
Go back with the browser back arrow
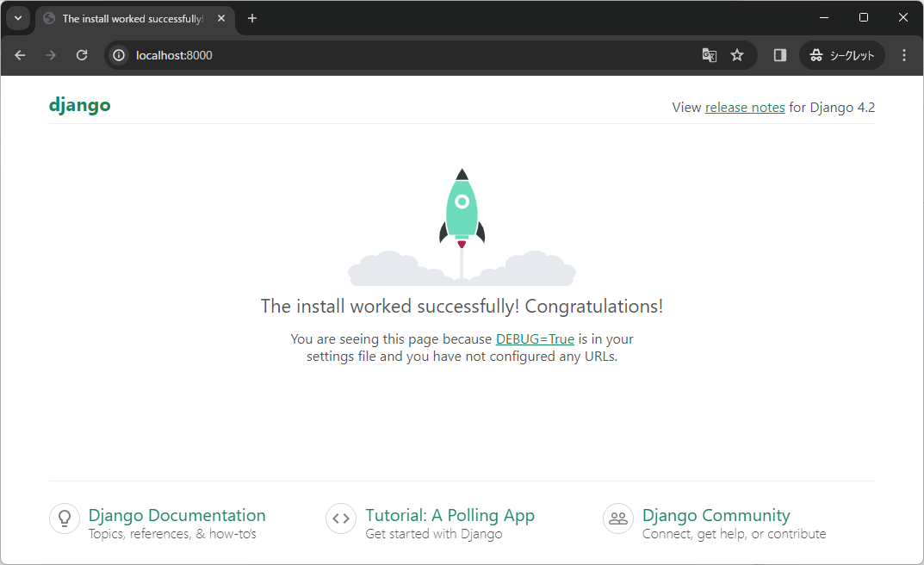[20, 55]
